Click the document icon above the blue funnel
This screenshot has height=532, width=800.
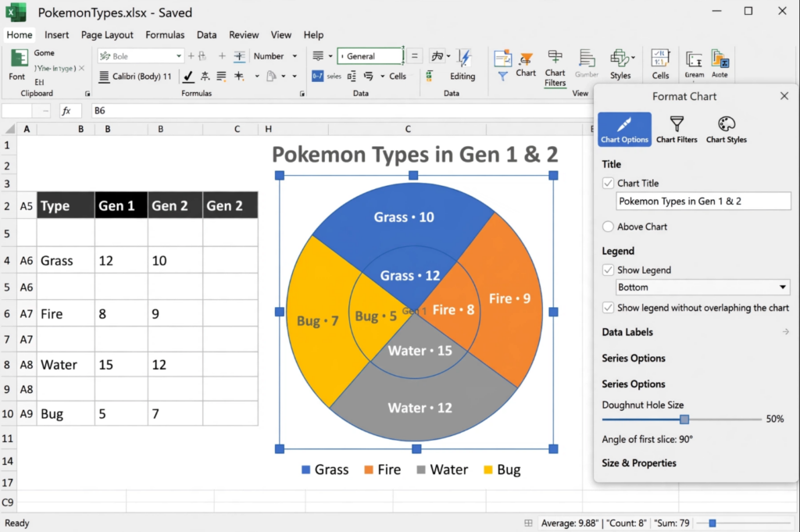502,58
